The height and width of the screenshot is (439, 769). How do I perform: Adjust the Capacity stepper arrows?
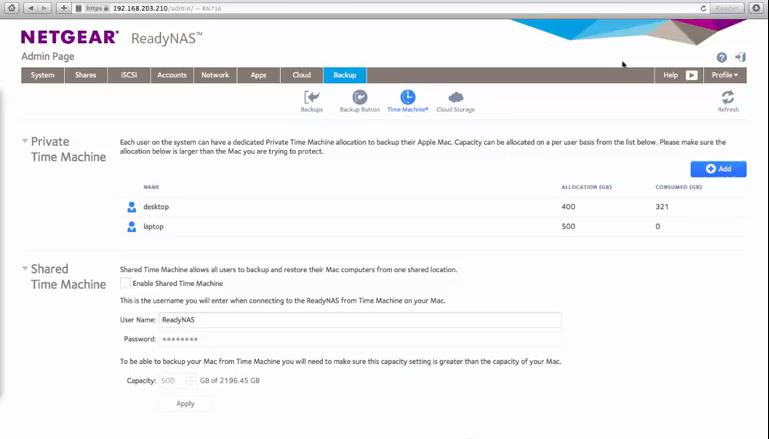coord(191,381)
